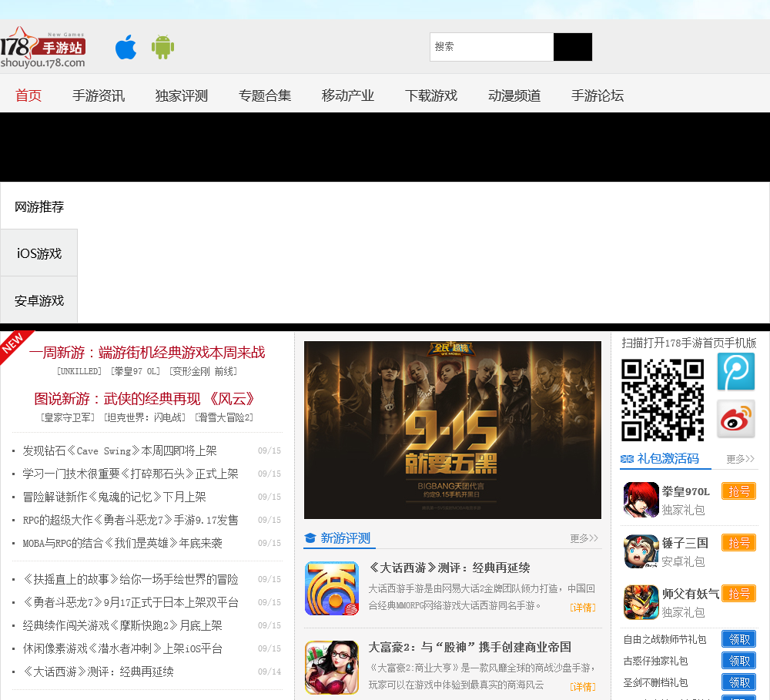Open headline 图说新游：武侠的经典再现《风云》
This screenshot has height=700, width=770.
coord(144,398)
